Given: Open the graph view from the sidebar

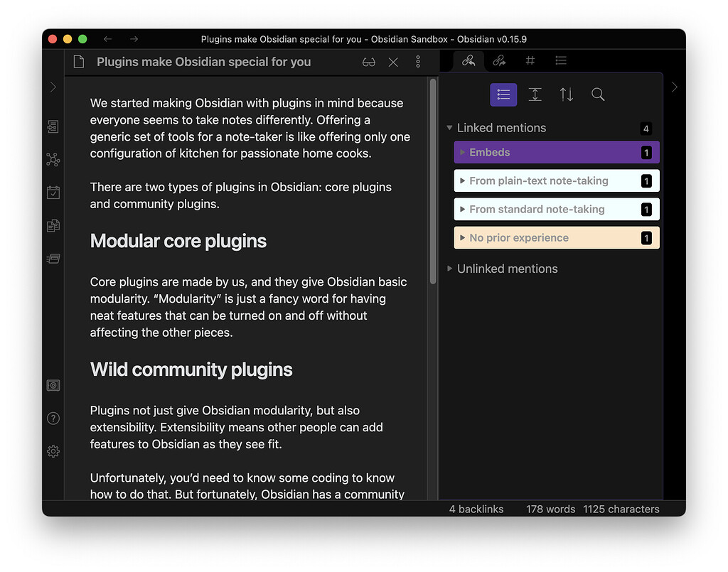Looking at the screenshot, I should 53,160.
